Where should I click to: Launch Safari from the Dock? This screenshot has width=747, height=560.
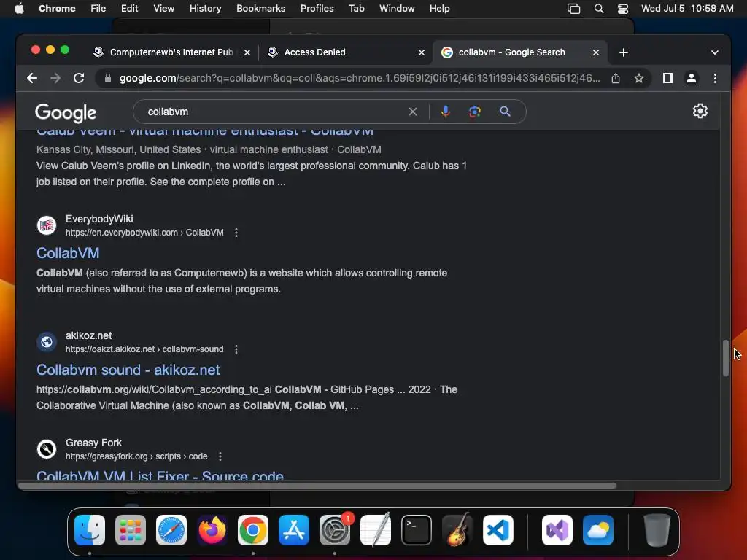click(x=171, y=530)
